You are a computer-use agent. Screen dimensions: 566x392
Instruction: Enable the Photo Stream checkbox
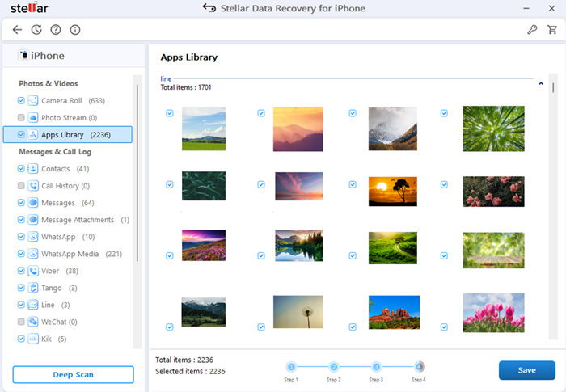tap(21, 118)
